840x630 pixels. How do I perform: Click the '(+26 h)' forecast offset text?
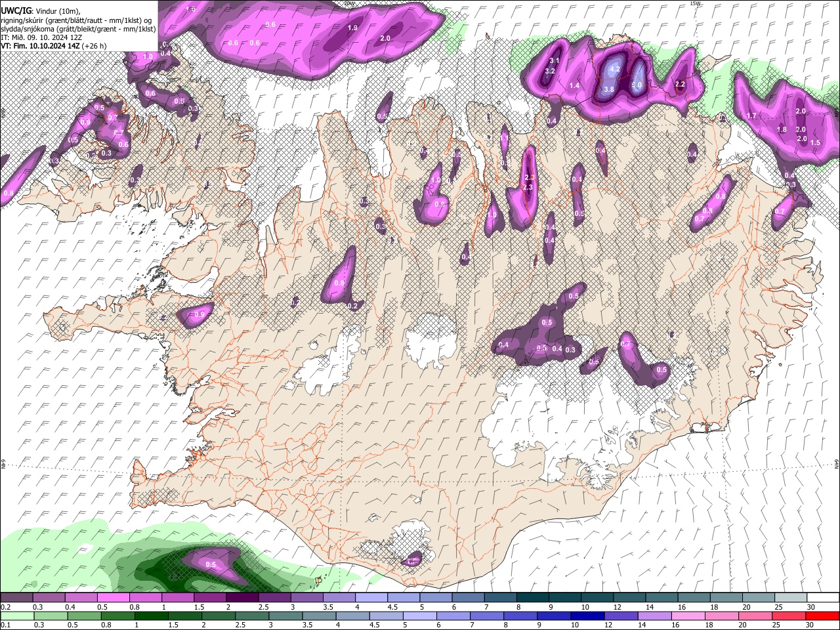point(94,46)
